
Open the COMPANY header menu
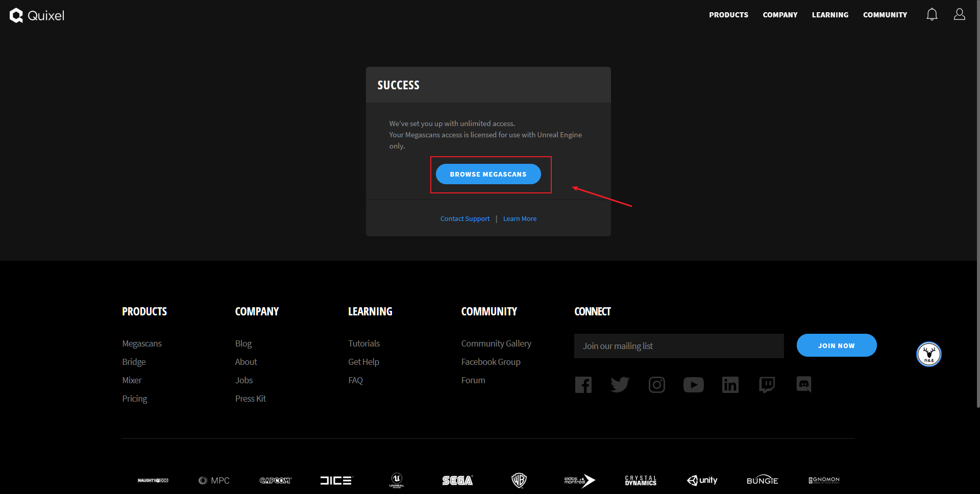click(x=780, y=15)
